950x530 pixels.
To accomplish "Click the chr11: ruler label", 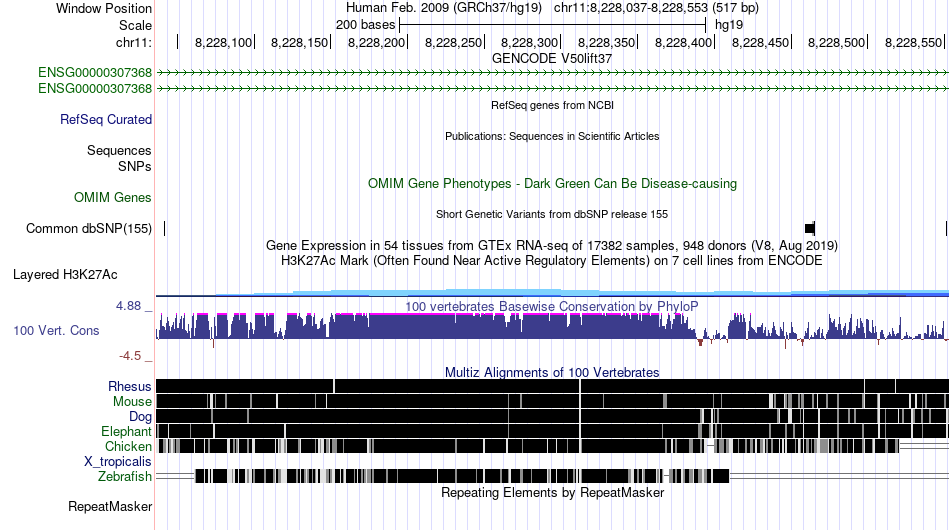I will [x=134, y=42].
